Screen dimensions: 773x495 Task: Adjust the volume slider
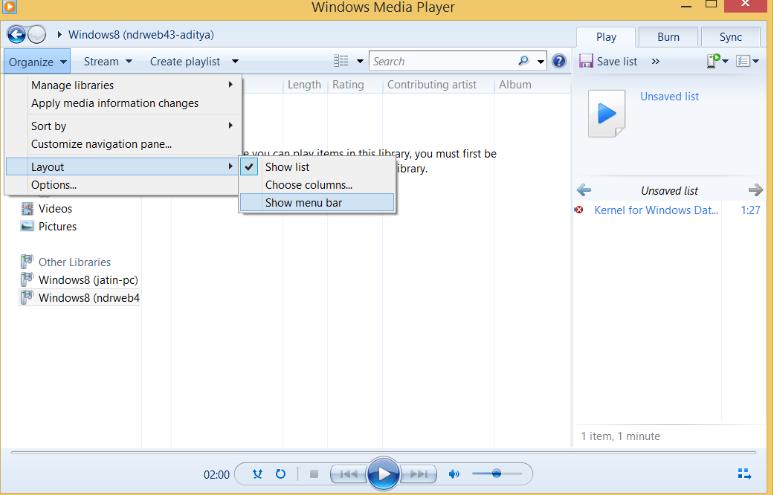click(496, 474)
